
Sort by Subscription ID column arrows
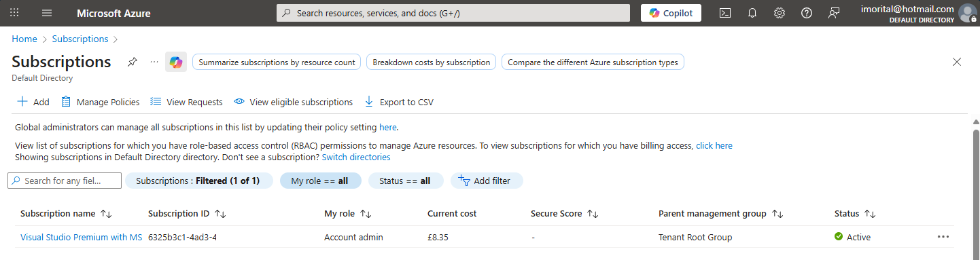(220, 214)
